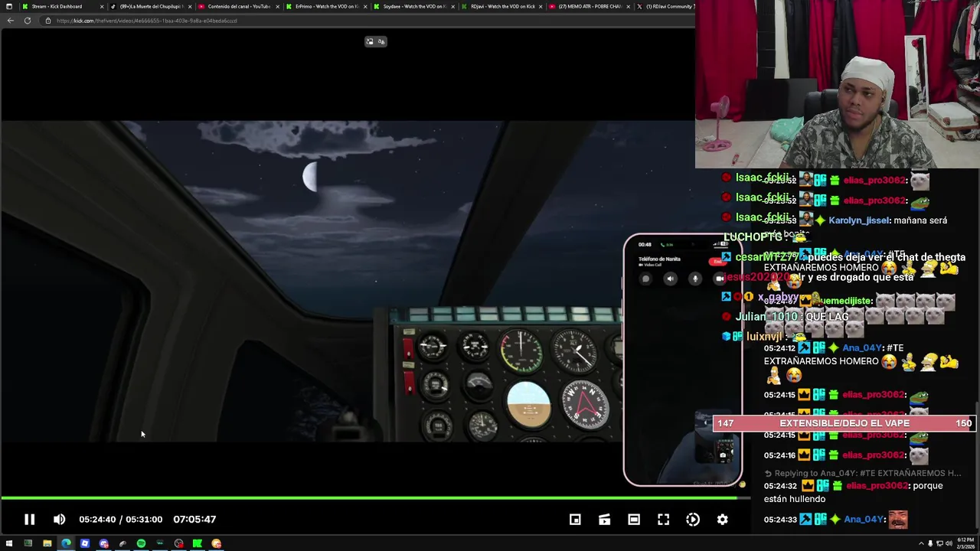Toggle phone call microphone mute
980x551 pixels.
coord(695,279)
